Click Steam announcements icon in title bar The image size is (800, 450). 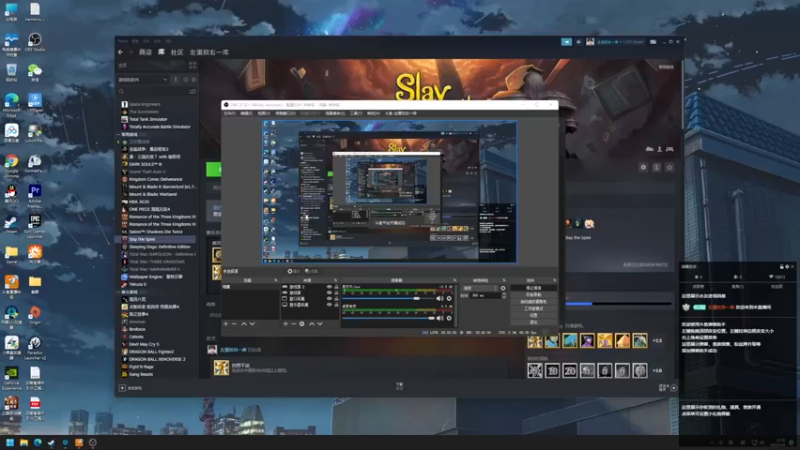coord(566,42)
